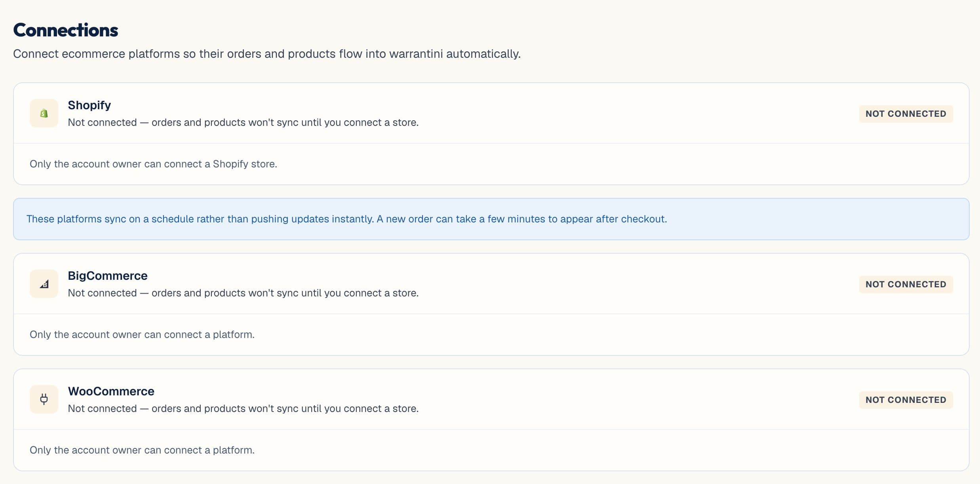Click BigCommerce's owner-only platform note
This screenshot has width=980, height=484.
tap(142, 334)
